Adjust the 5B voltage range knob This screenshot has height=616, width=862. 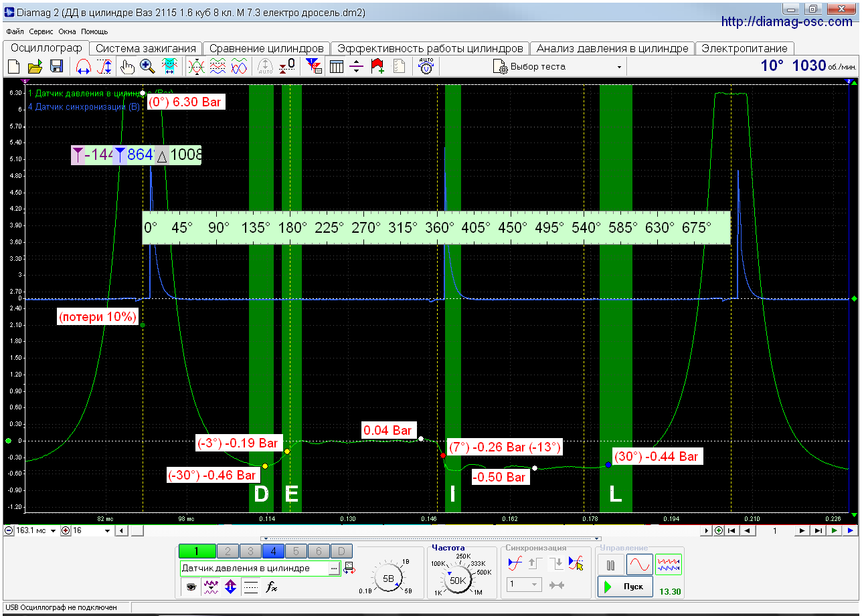pos(388,579)
